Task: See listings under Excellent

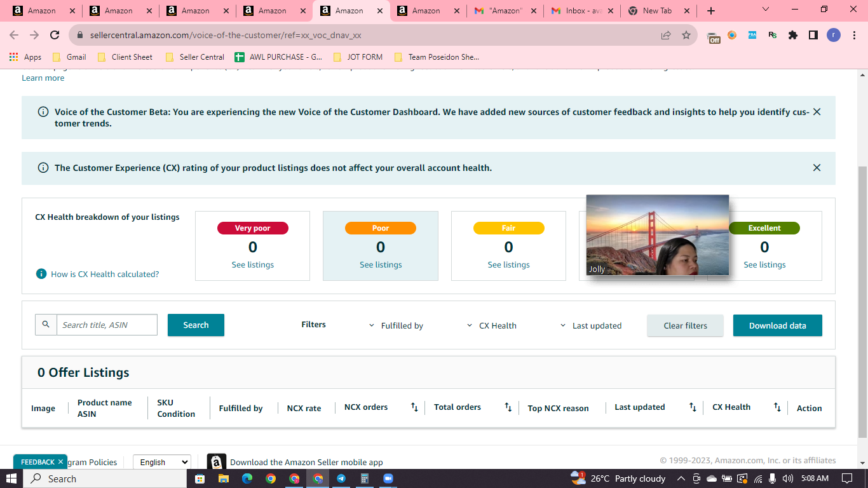Action: coord(764,264)
